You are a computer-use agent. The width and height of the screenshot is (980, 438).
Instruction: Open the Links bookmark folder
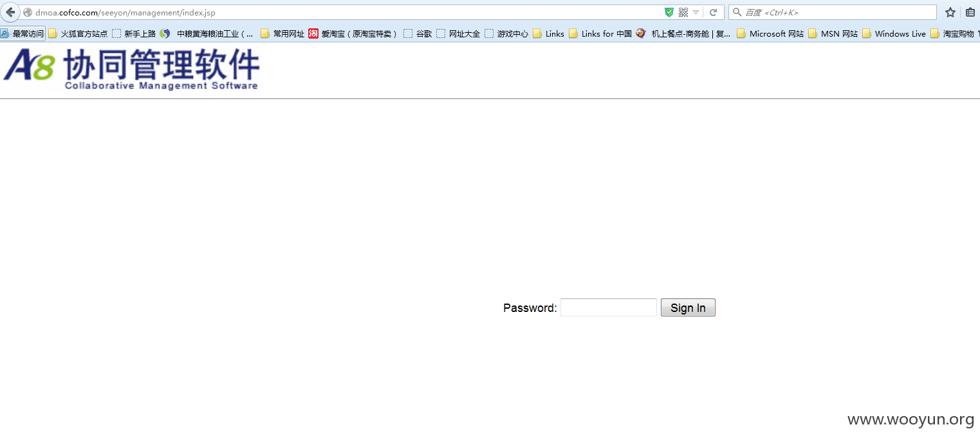[548, 33]
